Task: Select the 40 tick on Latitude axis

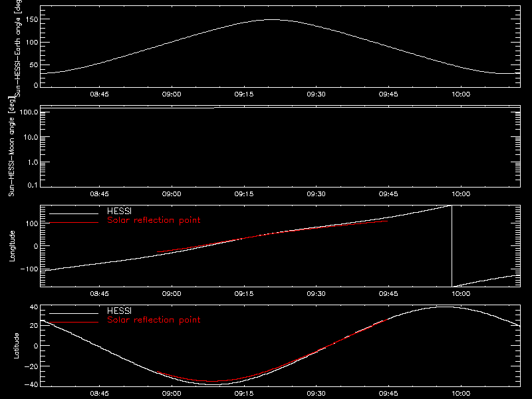Action: (x=34, y=307)
